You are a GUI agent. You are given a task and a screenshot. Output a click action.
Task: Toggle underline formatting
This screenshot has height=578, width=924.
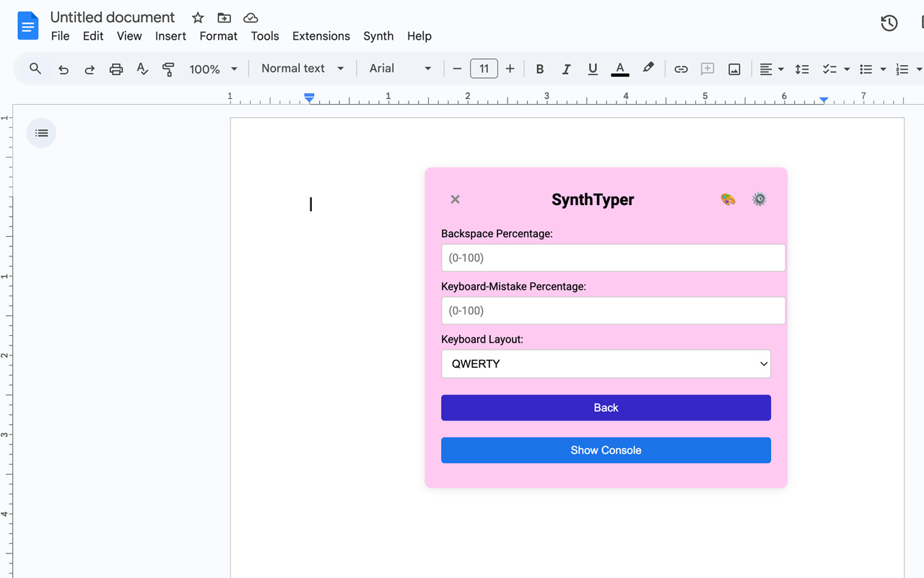(x=592, y=69)
